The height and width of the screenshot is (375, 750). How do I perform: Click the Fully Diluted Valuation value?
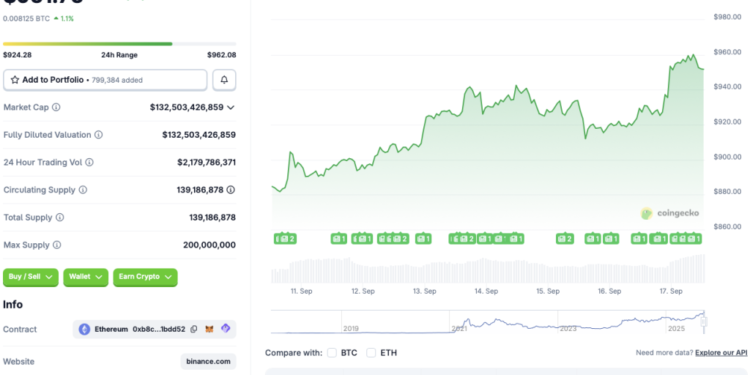pyautogui.click(x=199, y=135)
